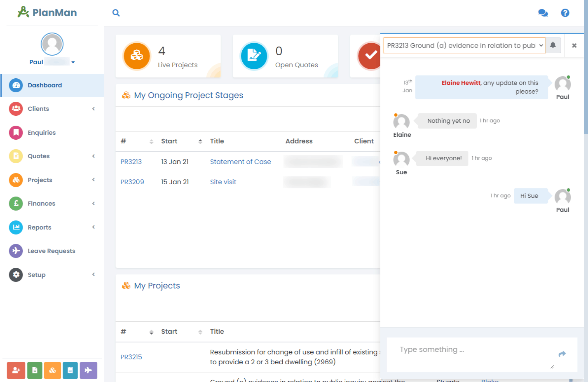Click Paul's user avatar in the sidebar

tap(52, 44)
